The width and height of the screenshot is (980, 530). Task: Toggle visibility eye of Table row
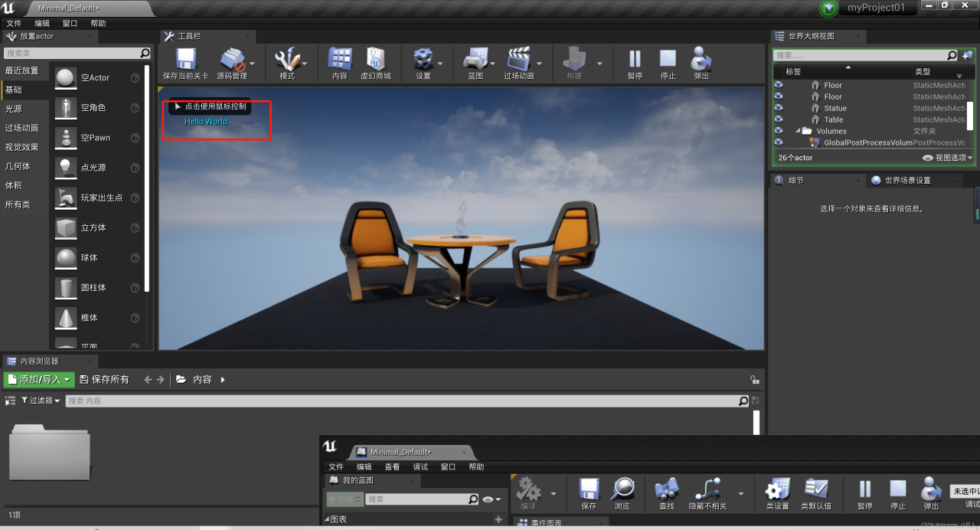[x=779, y=119]
